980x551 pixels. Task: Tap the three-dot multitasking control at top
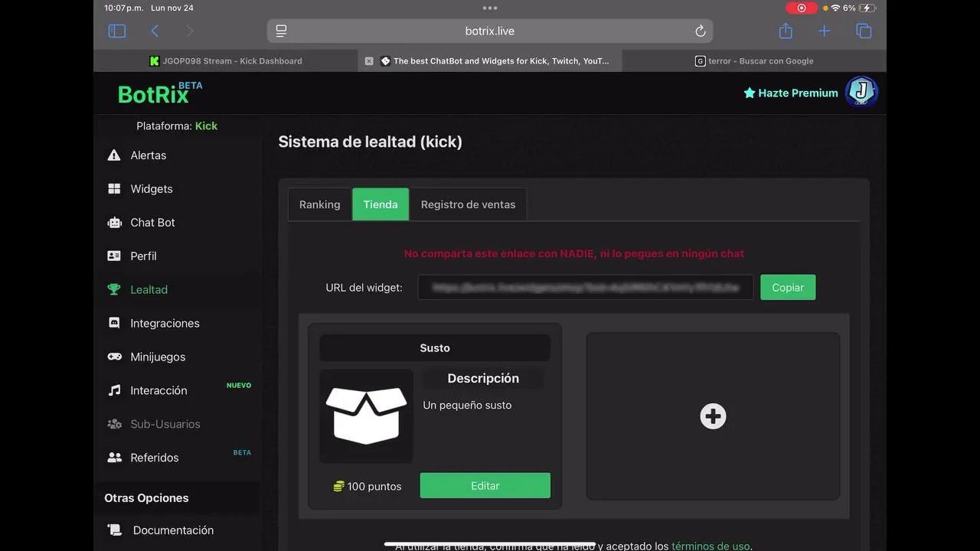490,8
